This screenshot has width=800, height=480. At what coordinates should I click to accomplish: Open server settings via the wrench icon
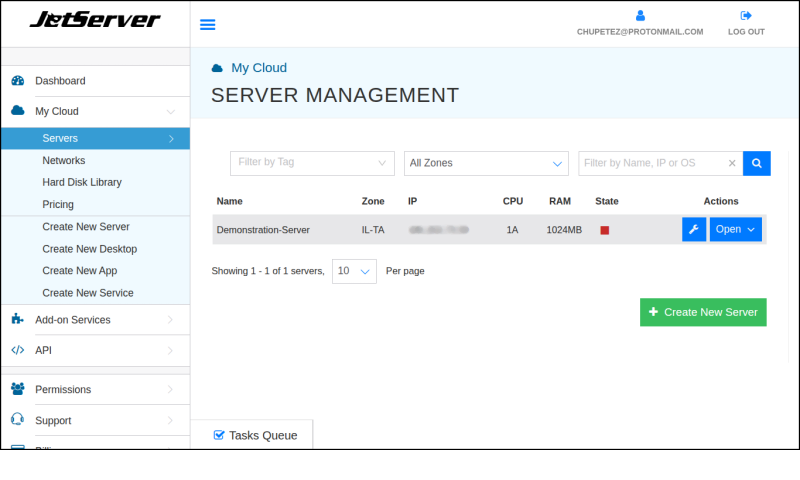coord(694,230)
